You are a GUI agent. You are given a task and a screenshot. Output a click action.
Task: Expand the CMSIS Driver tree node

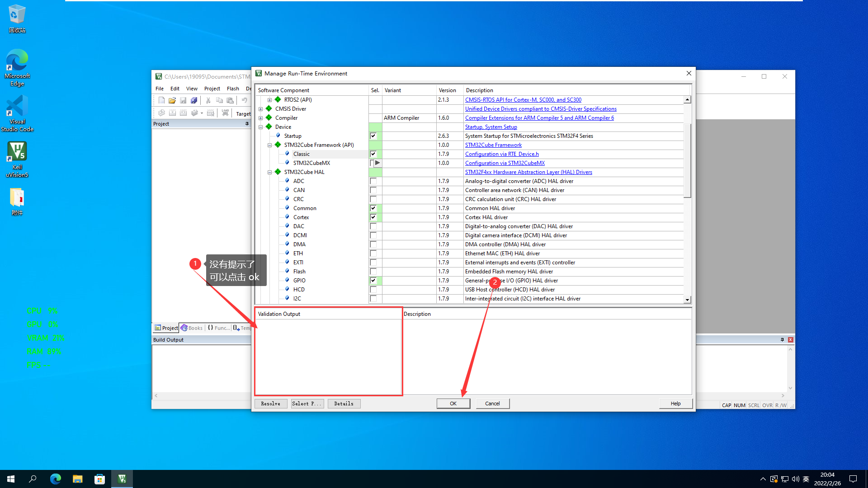(x=261, y=108)
